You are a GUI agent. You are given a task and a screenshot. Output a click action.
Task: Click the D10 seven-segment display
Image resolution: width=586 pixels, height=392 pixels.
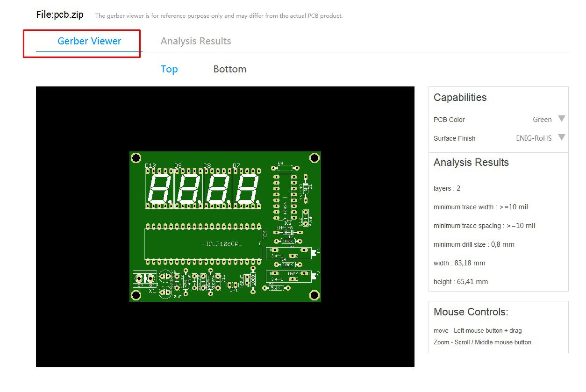pos(159,188)
